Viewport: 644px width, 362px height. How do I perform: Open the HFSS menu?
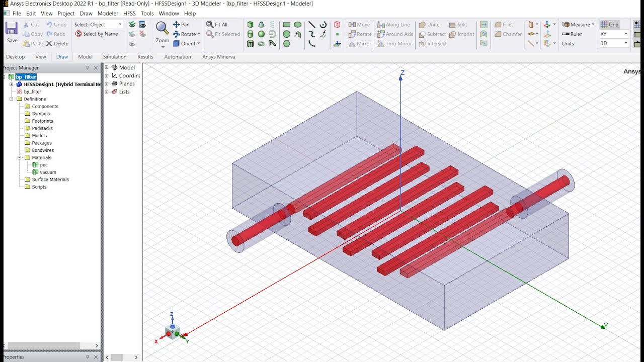click(x=129, y=14)
